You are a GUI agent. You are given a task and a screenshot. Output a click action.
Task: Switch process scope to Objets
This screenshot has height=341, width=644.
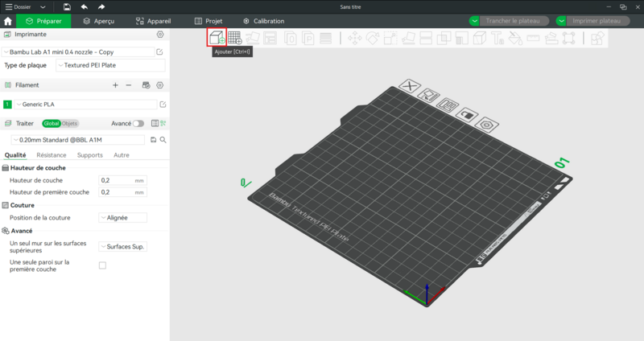pyautogui.click(x=70, y=123)
